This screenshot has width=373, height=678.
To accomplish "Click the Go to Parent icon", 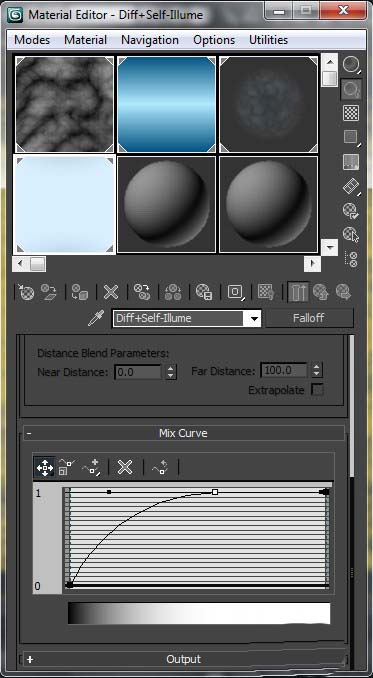I will click(x=321, y=293).
